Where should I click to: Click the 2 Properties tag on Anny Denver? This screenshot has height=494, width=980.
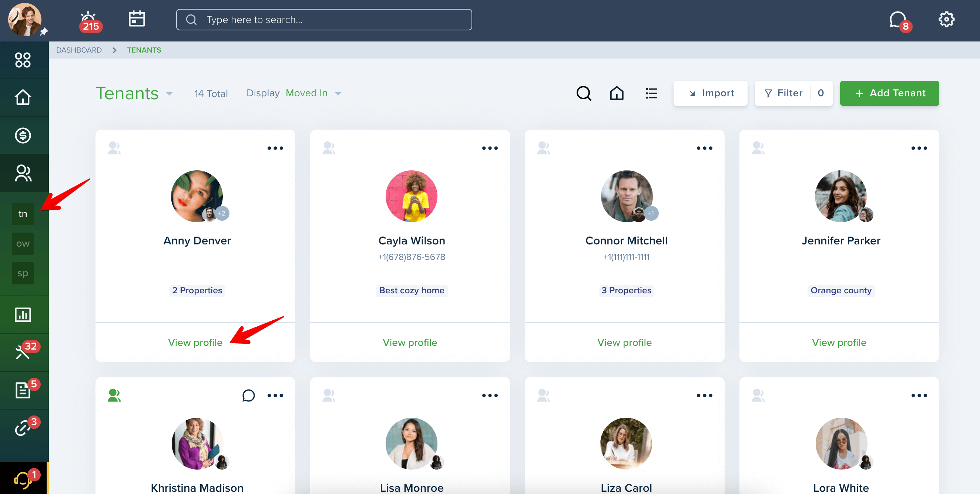pos(197,290)
